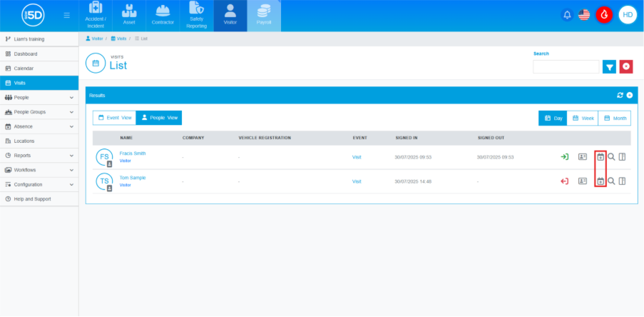Select the Month view toggle
644x317 pixels.
pyautogui.click(x=614, y=118)
